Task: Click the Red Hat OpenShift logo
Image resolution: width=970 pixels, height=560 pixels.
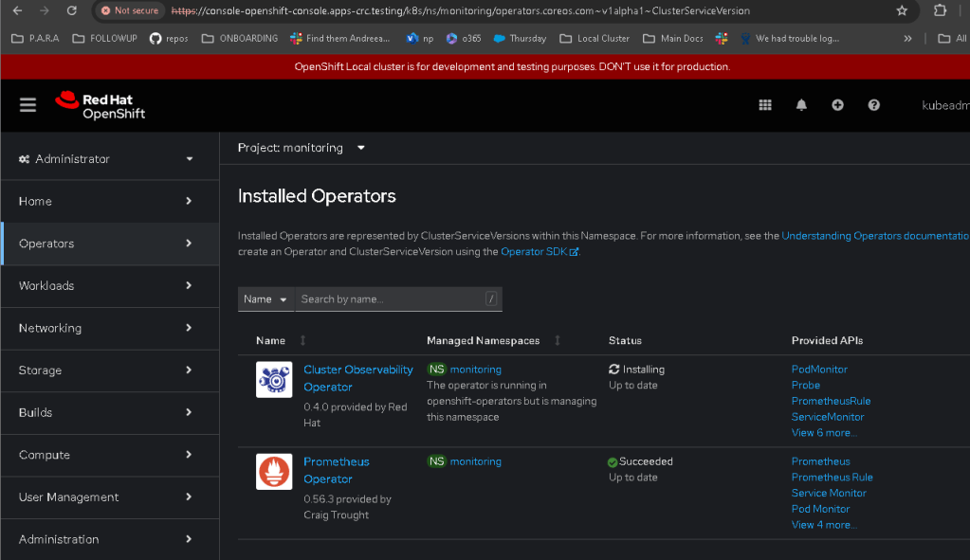Action: pyautogui.click(x=101, y=106)
